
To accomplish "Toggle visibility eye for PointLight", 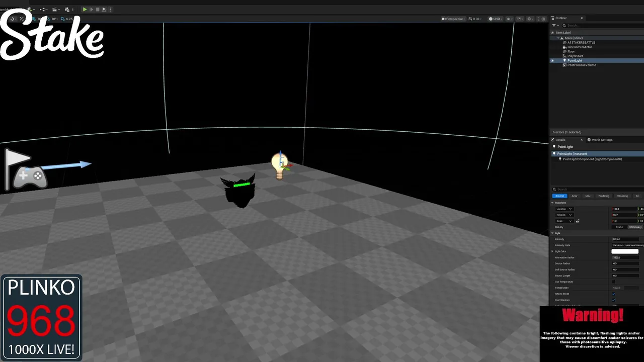I will click(552, 61).
